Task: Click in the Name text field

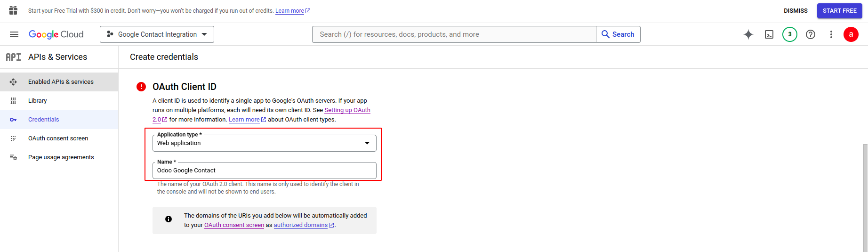Action: [264, 171]
